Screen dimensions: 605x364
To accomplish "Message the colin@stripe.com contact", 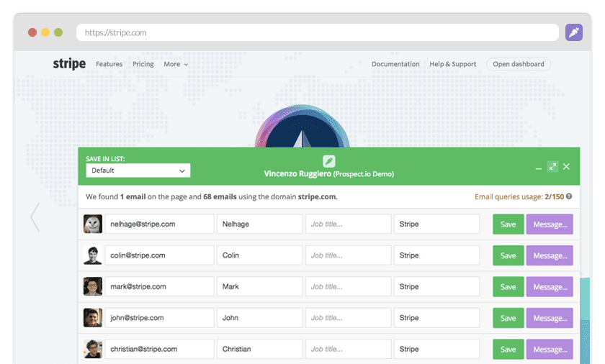I will point(550,255).
